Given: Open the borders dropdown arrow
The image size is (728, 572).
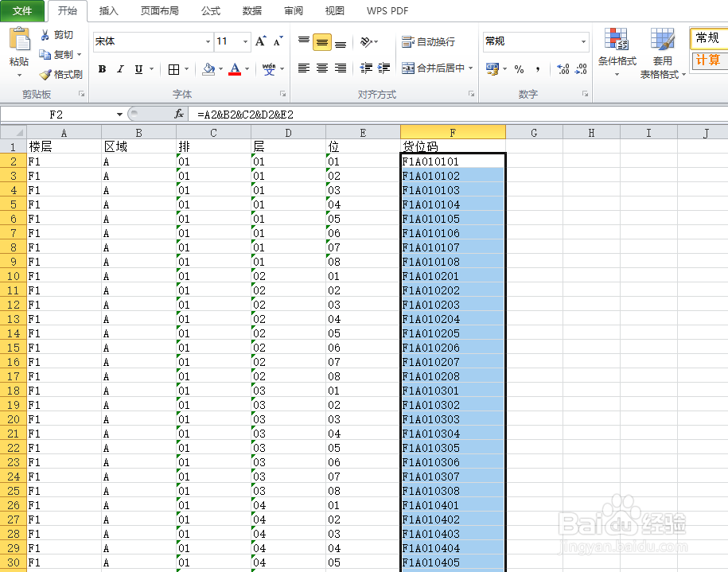Looking at the screenshot, I should (x=187, y=69).
